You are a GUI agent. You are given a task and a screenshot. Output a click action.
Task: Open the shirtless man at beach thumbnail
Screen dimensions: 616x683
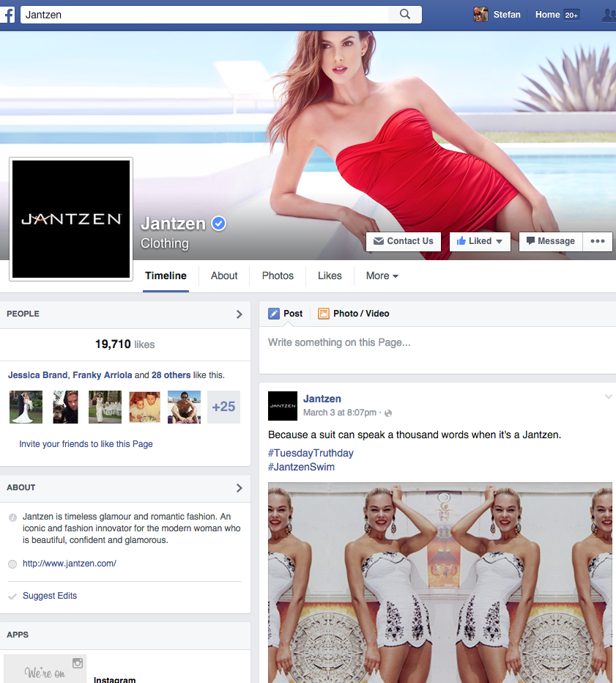coord(184,407)
